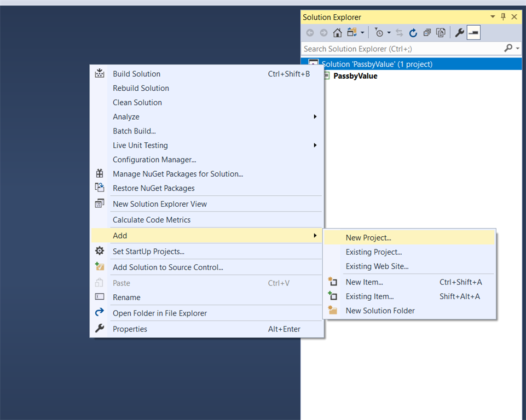
Task: Click the New Solution Folder icon
Action: point(332,310)
